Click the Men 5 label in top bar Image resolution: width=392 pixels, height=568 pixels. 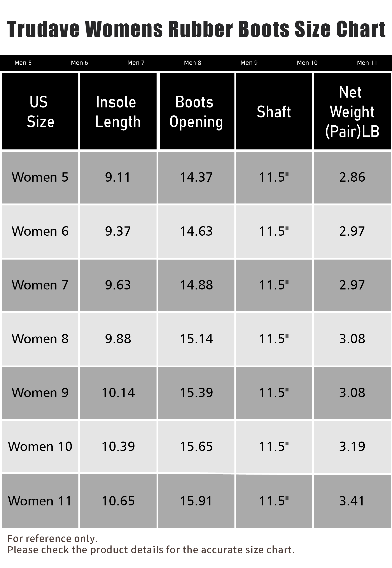(x=23, y=63)
